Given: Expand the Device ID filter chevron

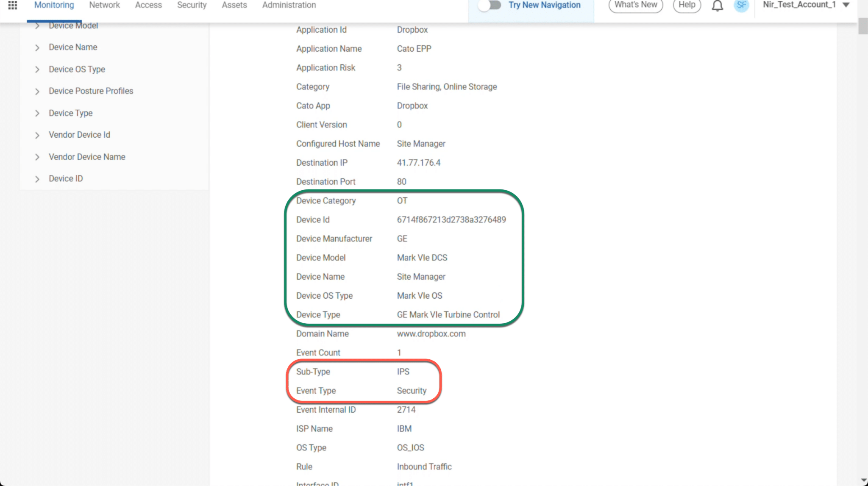Looking at the screenshot, I should point(37,179).
